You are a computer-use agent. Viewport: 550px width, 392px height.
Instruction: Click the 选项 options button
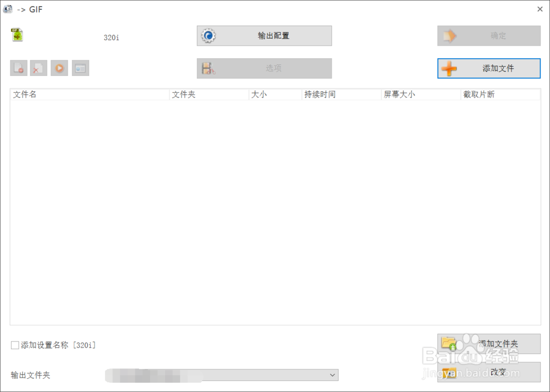click(x=264, y=68)
